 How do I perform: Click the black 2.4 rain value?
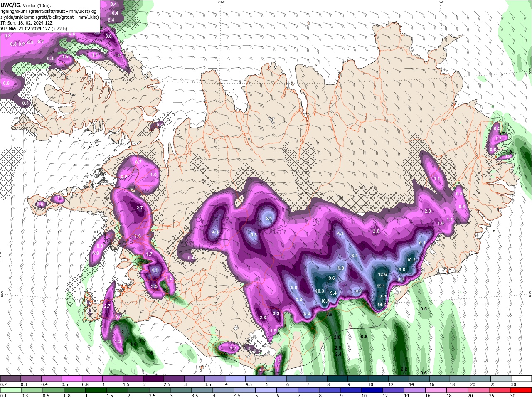pyautogui.click(x=338, y=355)
